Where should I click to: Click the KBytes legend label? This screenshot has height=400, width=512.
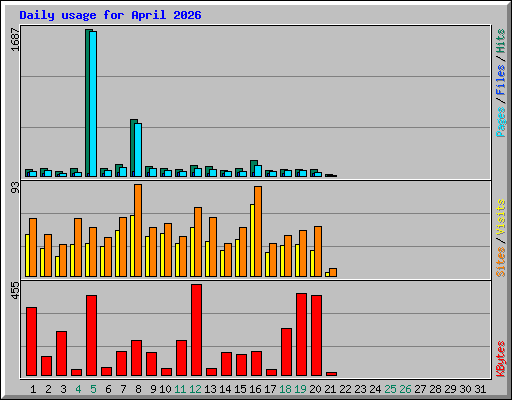pyautogui.click(x=501, y=359)
